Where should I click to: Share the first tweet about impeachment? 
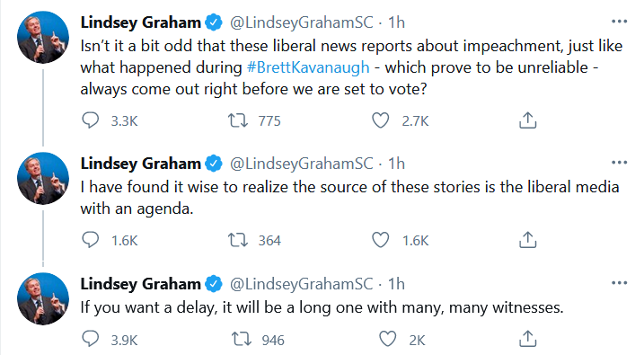coord(528,120)
